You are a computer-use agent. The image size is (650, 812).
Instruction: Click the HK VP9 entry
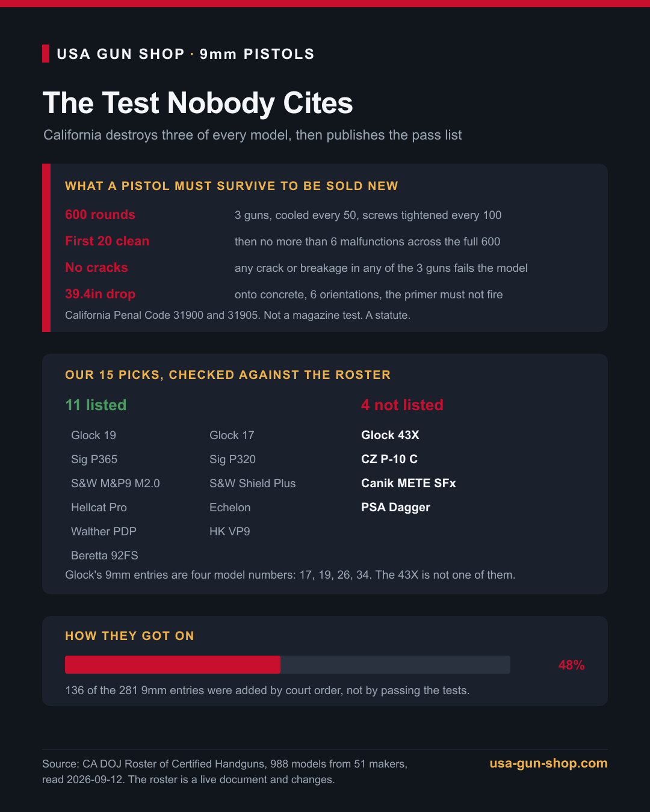point(230,531)
